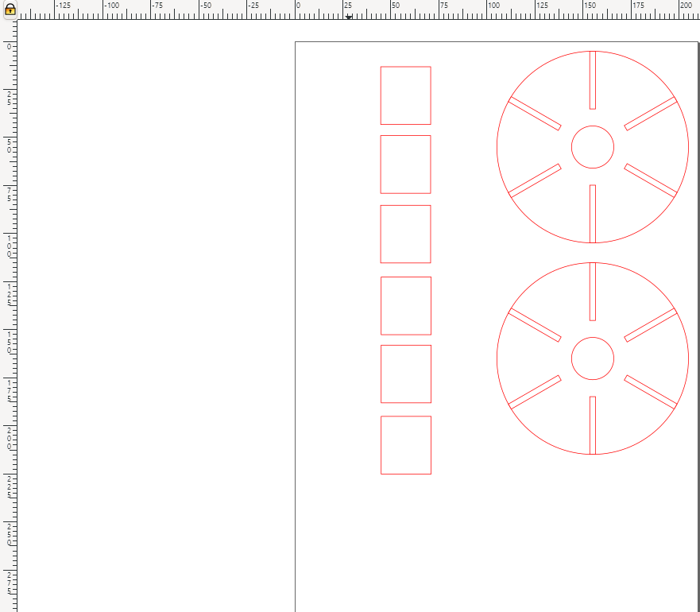Select lower wheel's upper-right diagonal slot
The width and height of the screenshot is (700, 612).
[x=651, y=325]
